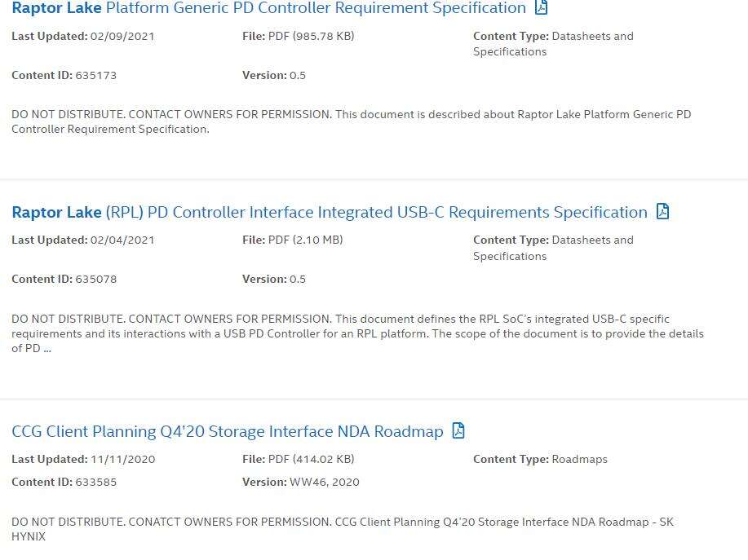Click file size PDF (2.10 MB)

(x=300, y=240)
